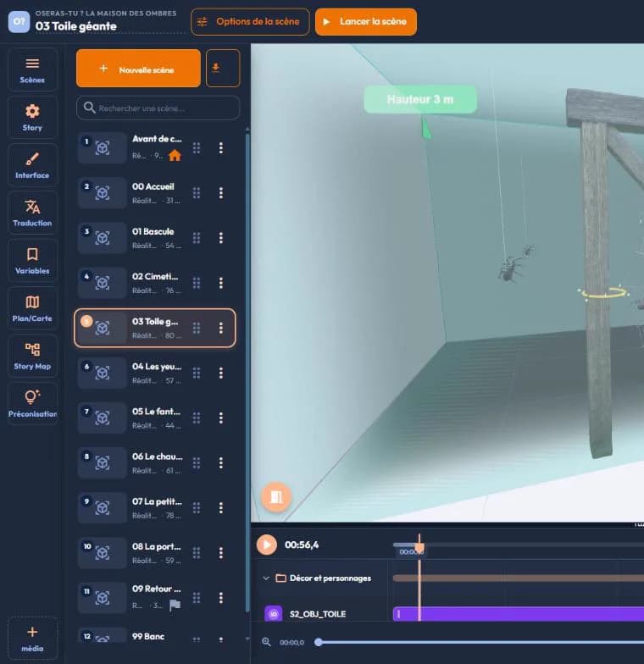Viewport: 644px width, 664px height.
Task: Click the purple S2_OBJ_TOILE timeline clip
Action: pos(519,613)
